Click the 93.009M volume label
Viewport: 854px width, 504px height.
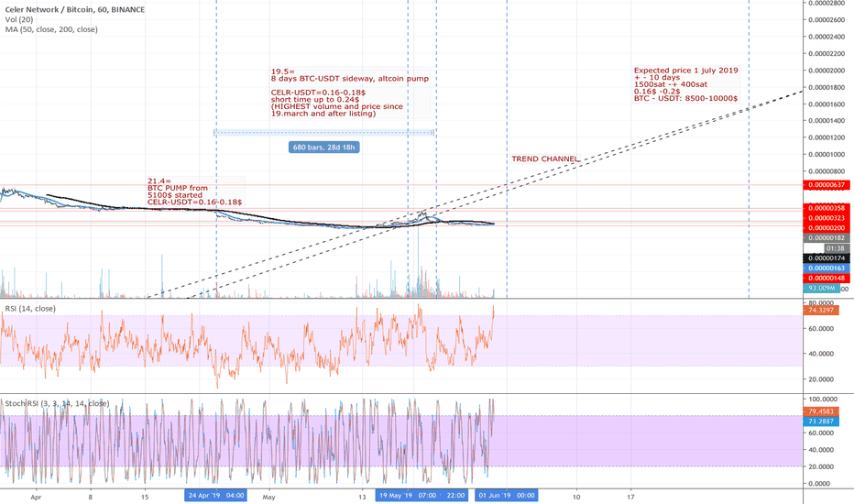click(x=821, y=289)
